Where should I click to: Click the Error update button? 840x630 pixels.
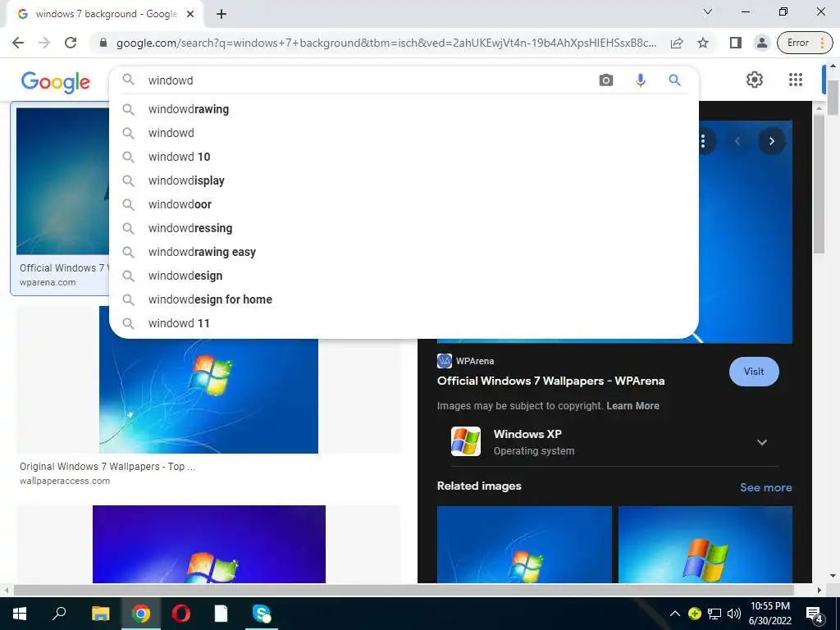click(x=805, y=43)
